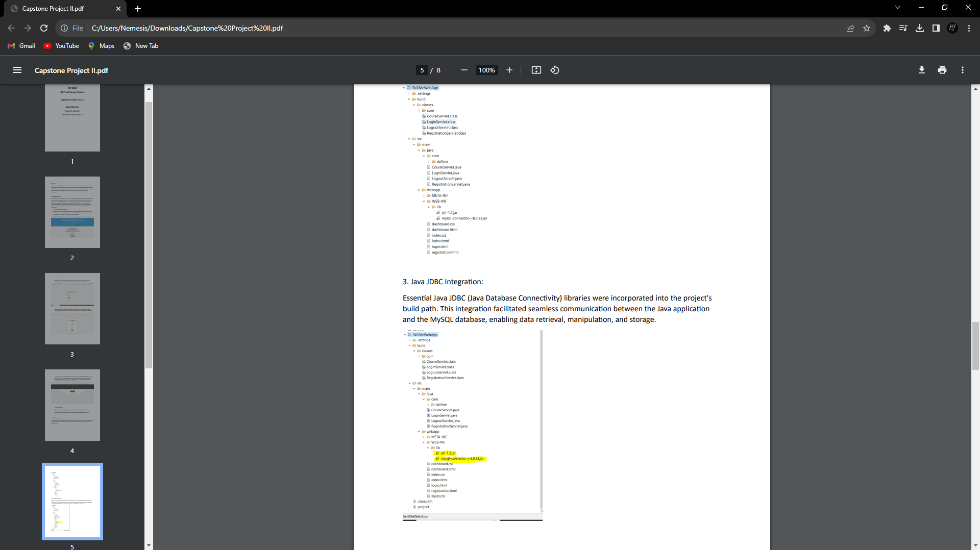Rotate the page counterclockwise
The width and height of the screenshot is (980, 550).
click(555, 70)
